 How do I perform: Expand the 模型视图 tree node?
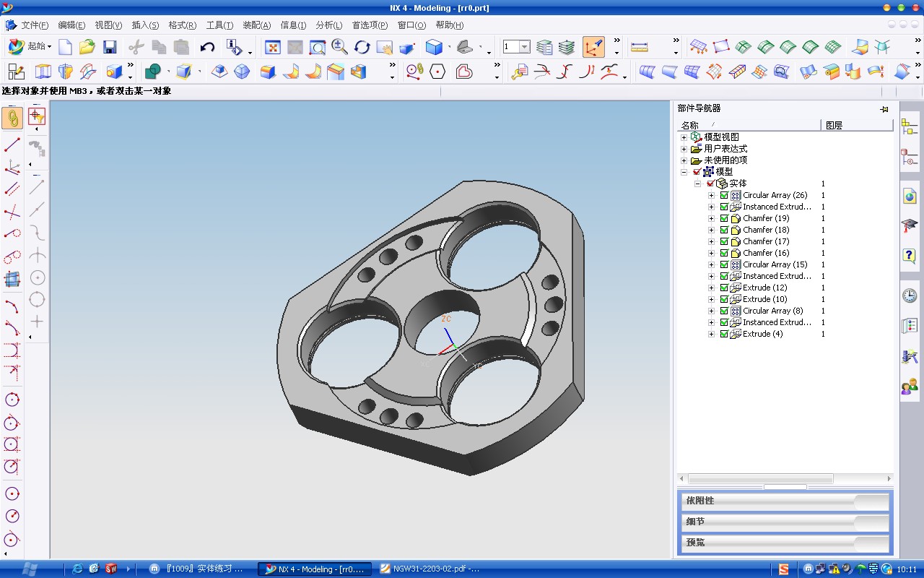click(x=684, y=137)
